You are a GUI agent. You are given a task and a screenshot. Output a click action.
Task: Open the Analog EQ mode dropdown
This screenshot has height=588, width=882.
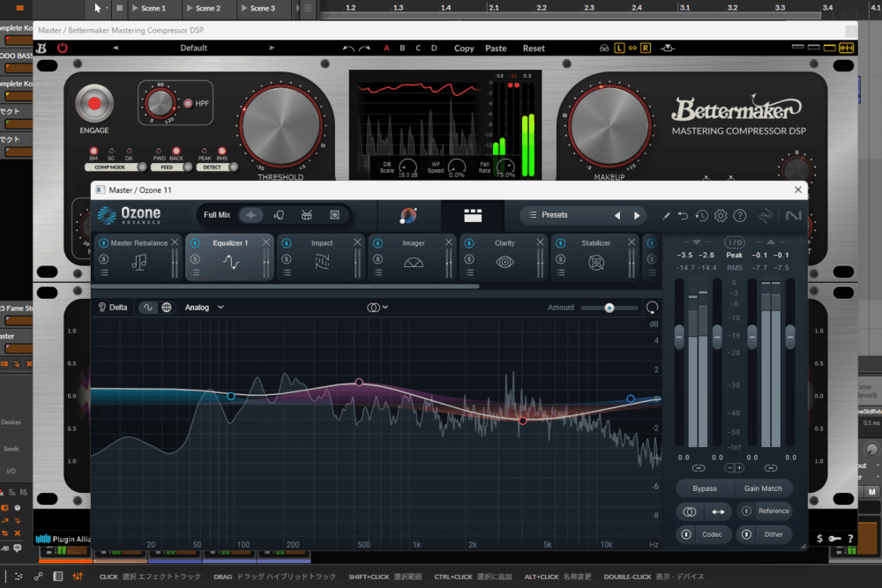pyautogui.click(x=205, y=308)
